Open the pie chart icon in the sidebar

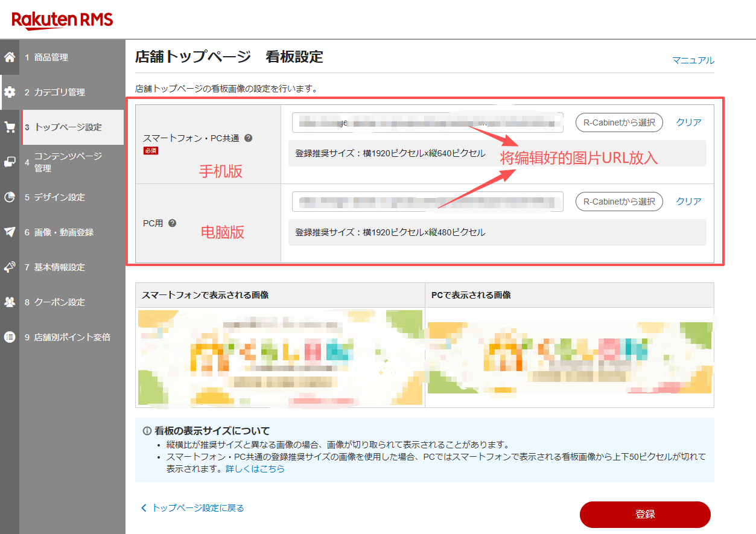pyautogui.click(x=10, y=197)
